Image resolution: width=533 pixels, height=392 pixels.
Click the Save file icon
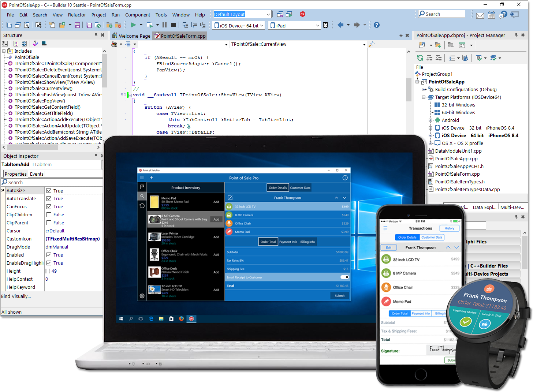click(x=77, y=25)
